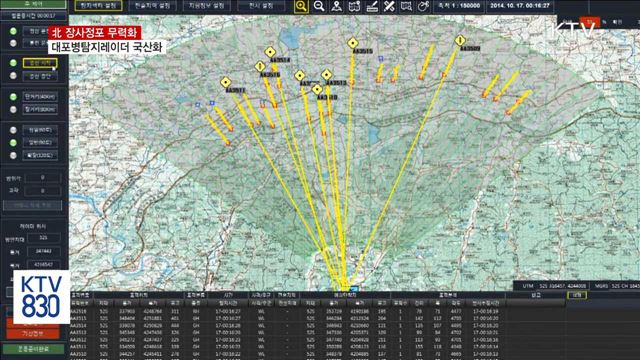640x360 pixels.
Task: Click the green button at bottom-left
Action: [33, 349]
